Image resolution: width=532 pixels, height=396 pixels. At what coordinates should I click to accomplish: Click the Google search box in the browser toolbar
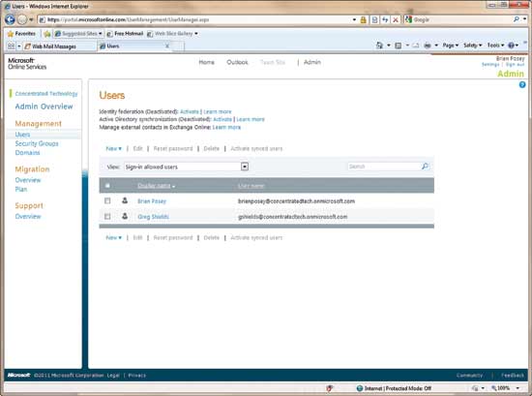[x=458, y=19]
